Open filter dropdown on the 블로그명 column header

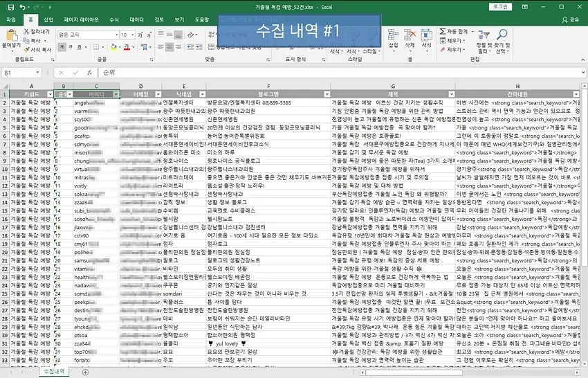click(x=327, y=94)
